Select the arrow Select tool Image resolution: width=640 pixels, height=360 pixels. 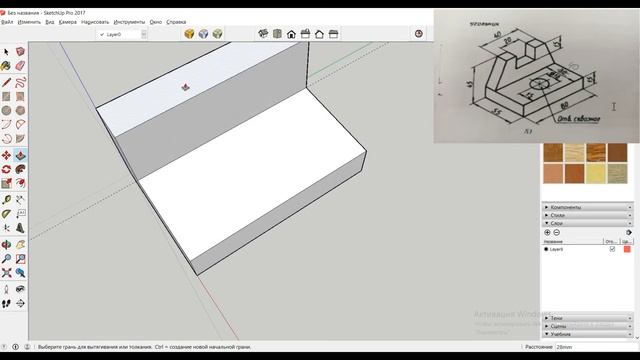pos(6,52)
